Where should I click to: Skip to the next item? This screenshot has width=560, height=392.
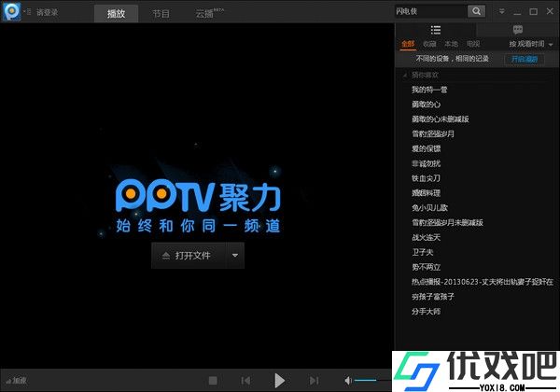(314, 381)
